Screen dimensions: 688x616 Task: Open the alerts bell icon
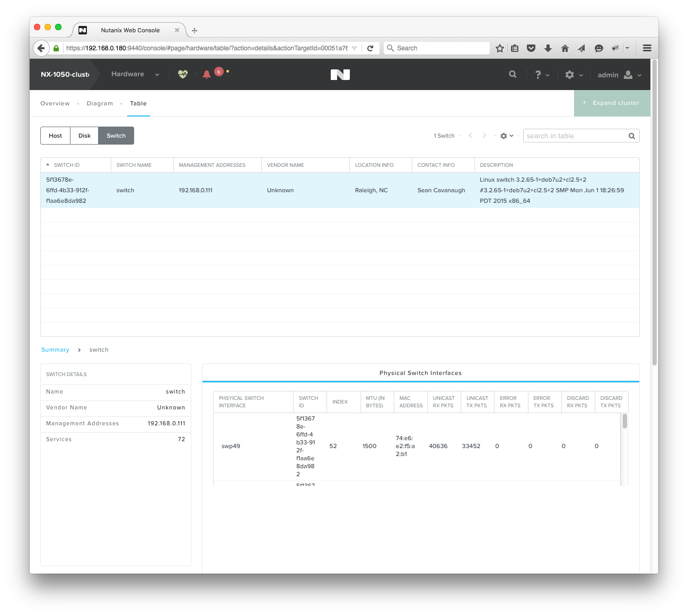[x=207, y=75]
